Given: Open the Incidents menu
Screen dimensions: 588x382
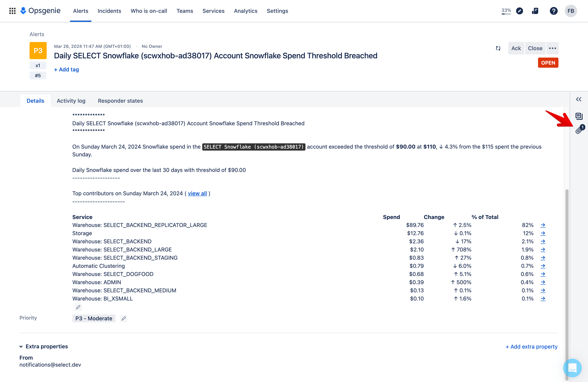Looking at the screenshot, I should point(109,11).
